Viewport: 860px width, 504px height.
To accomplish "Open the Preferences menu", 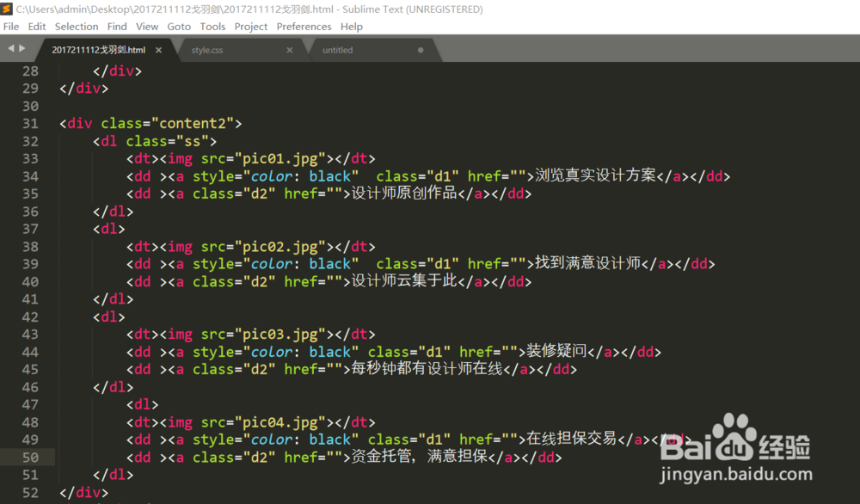I will coord(304,27).
